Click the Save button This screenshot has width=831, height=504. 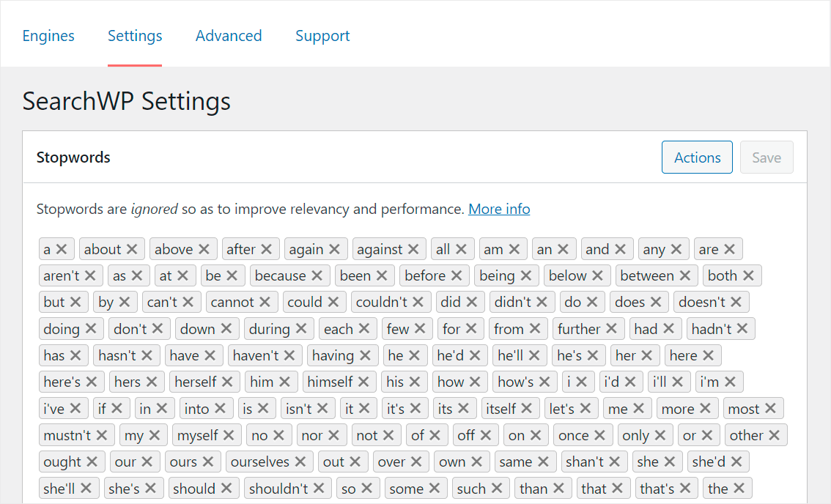coord(767,157)
